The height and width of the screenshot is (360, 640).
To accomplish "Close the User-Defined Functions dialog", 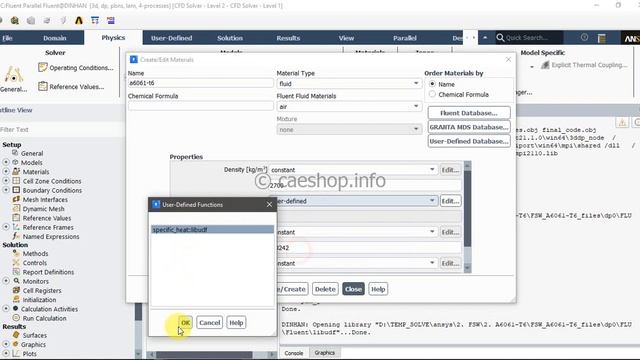I will 269,204.
